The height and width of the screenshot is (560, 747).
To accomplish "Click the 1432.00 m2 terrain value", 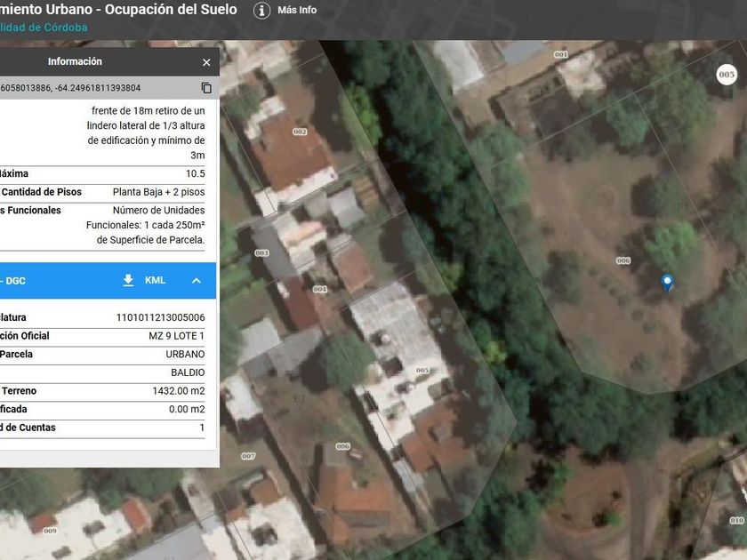I will click(x=178, y=391).
